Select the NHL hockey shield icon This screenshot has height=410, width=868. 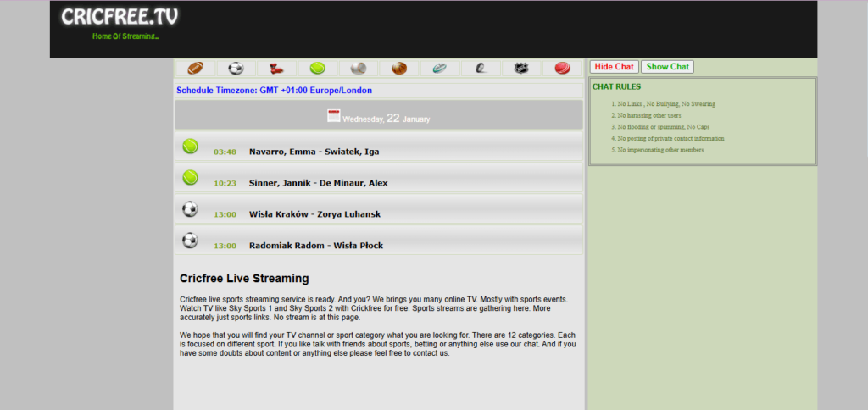521,68
